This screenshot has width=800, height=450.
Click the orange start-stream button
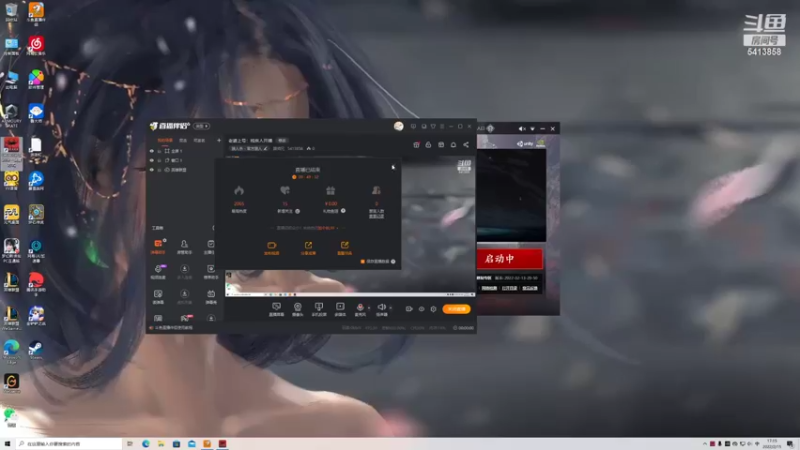[x=456, y=309]
